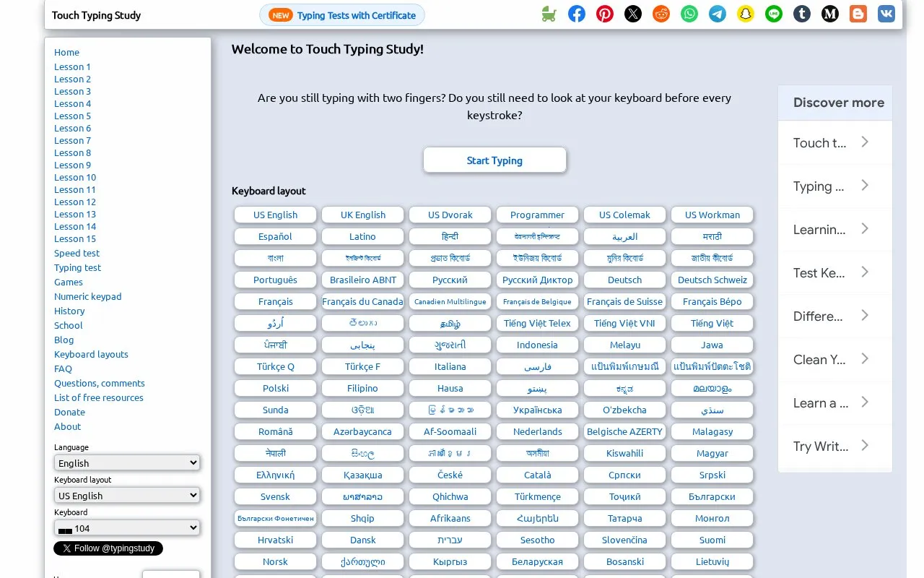
Task: Open the Language dropdown set to English
Action: coord(127,463)
